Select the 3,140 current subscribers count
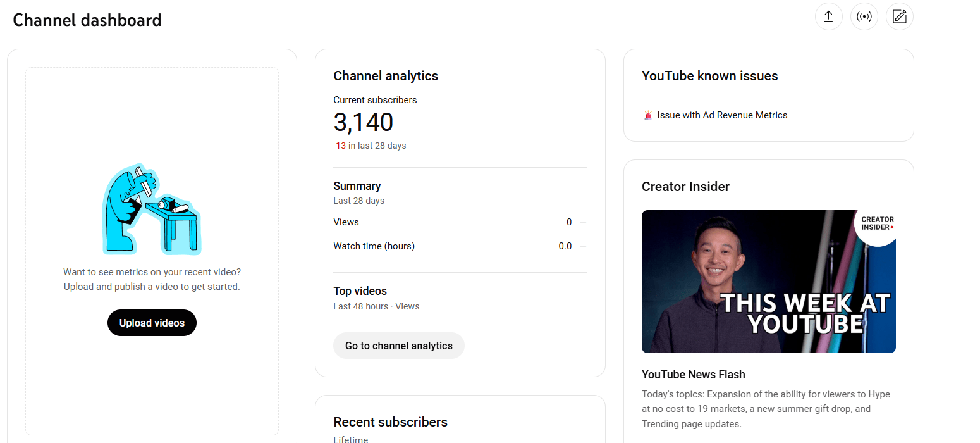 (364, 122)
